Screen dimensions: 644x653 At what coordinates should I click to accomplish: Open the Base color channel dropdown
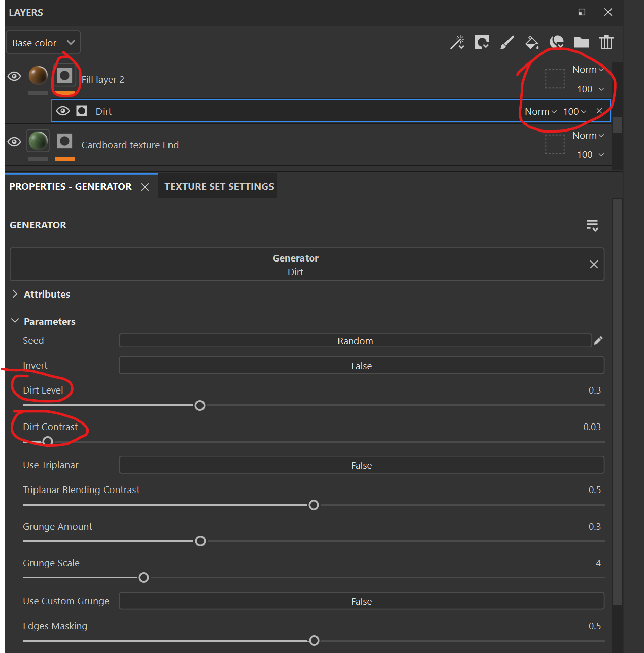(x=43, y=43)
